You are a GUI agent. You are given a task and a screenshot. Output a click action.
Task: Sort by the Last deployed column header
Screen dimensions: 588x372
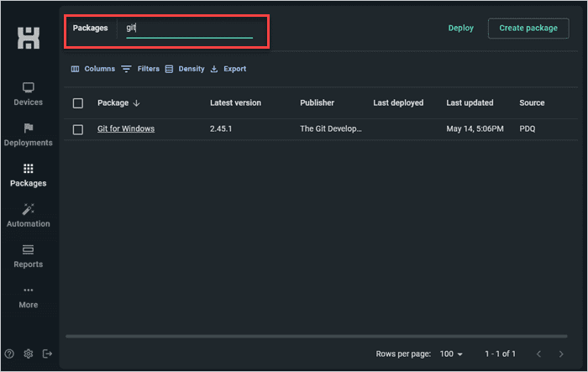(398, 102)
